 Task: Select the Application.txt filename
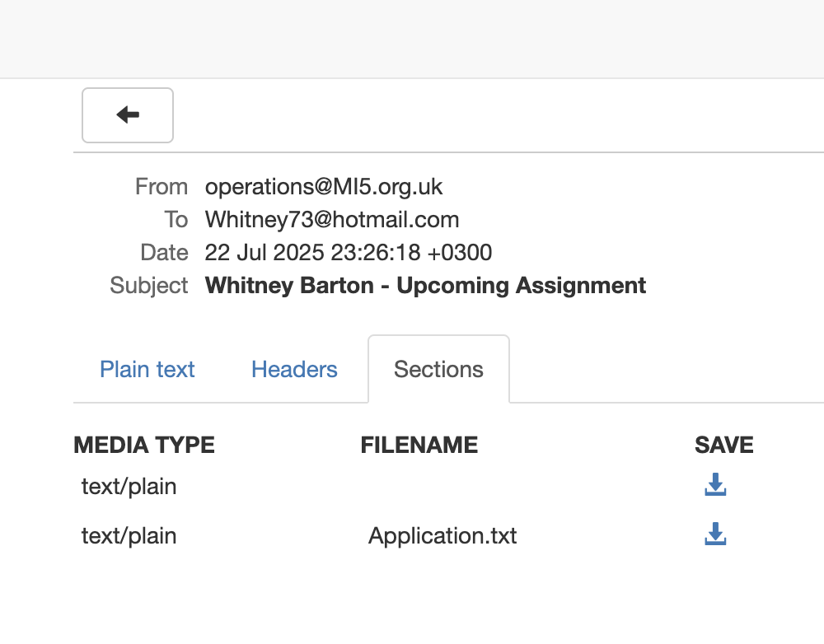pos(442,536)
